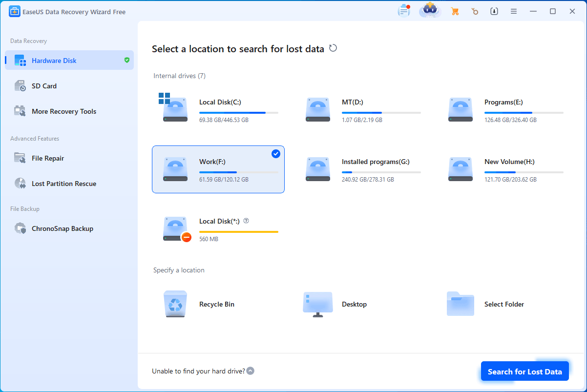Click the Select Folder label
587x392 pixels.
click(504, 304)
